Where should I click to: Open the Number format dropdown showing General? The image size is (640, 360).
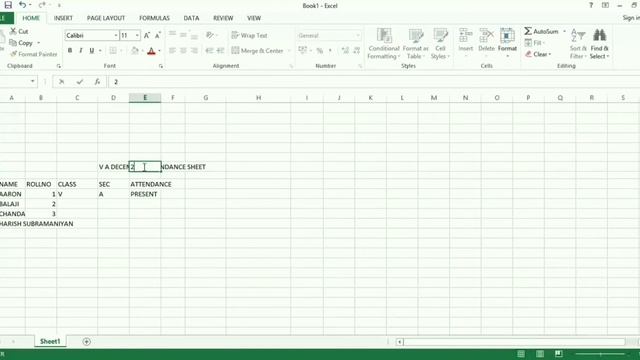(358, 36)
